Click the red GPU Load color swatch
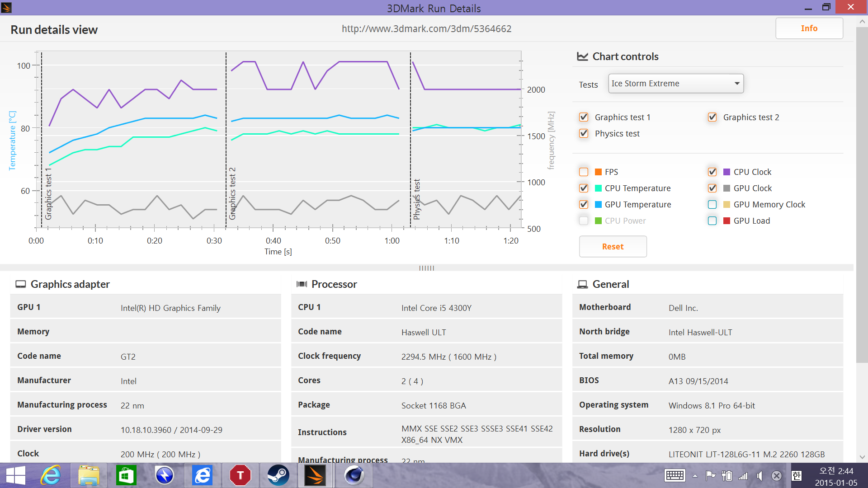The height and width of the screenshot is (488, 868). pos(726,221)
